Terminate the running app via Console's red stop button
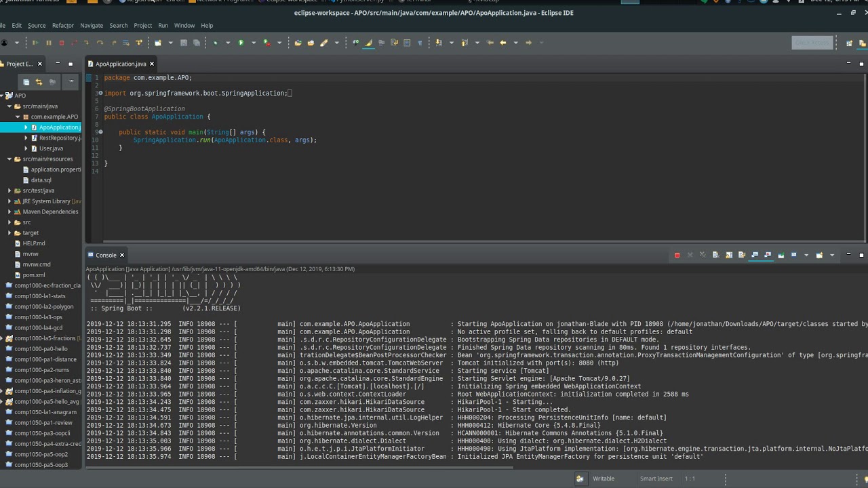Image resolution: width=868 pixels, height=488 pixels. pos(677,256)
